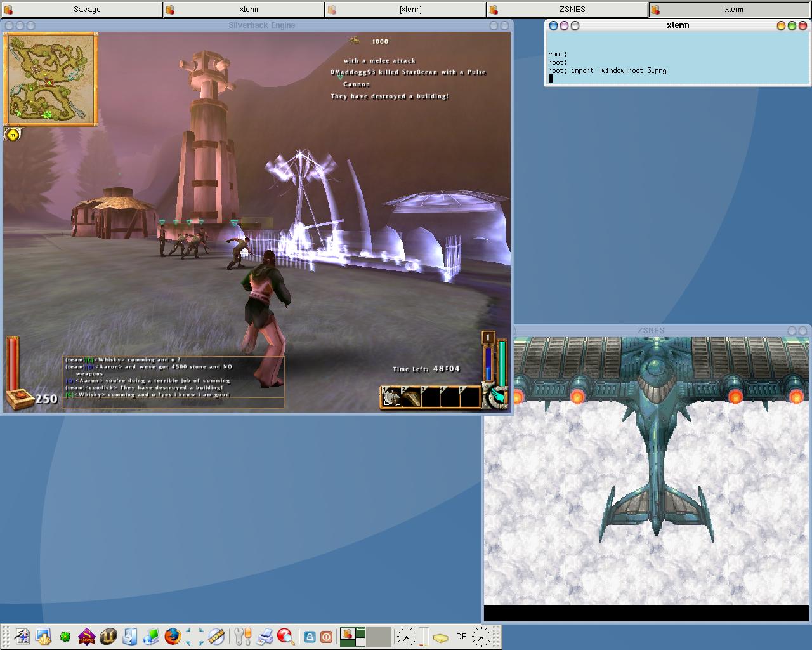Click the 1000 score text in Savage
The image size is (812, 650).
(x=380, y=41)
